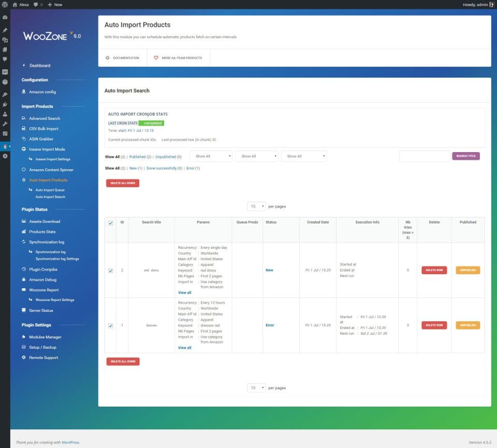497x448 pixels.
Task: Click the Server Status icon
Action: 24,310
